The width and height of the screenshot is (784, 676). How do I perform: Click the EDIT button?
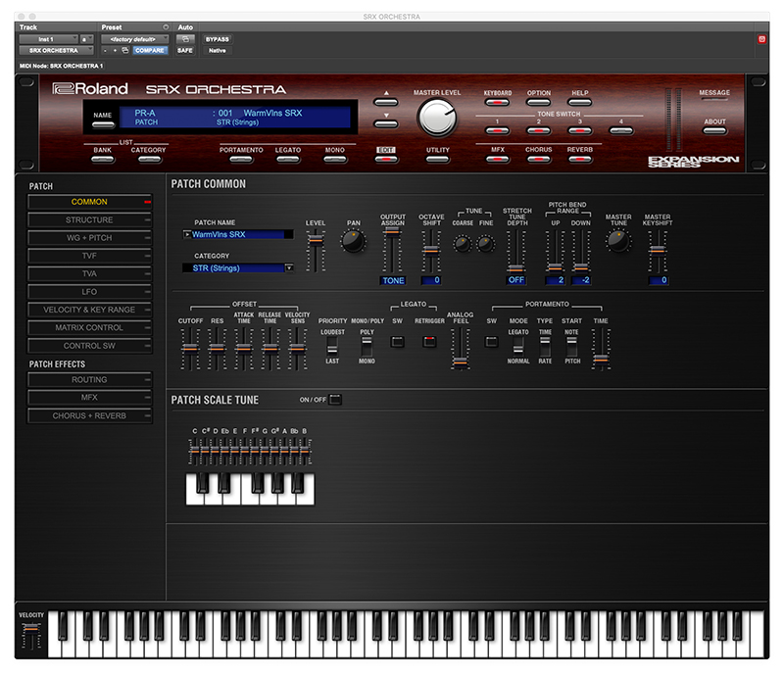click(x=386, y=159)
